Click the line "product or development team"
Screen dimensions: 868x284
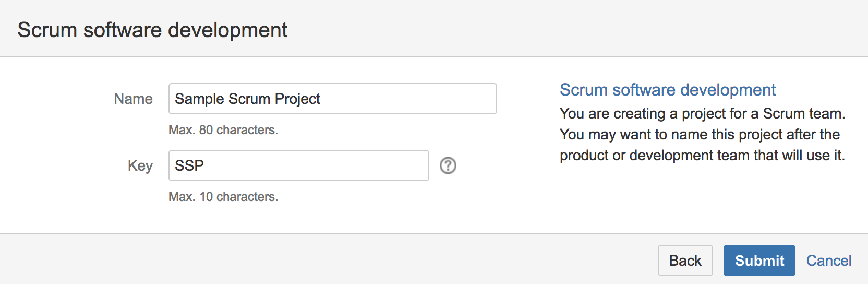coord(702,155)
